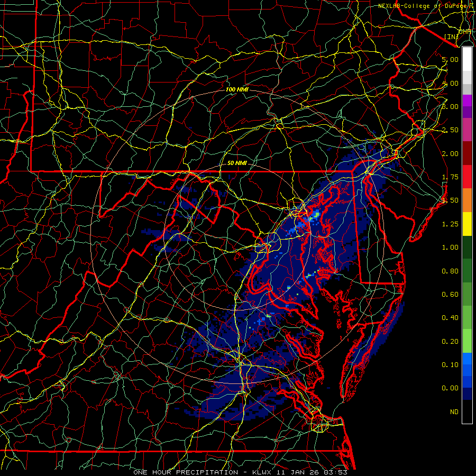Click the 0.40 legend value

450,318
